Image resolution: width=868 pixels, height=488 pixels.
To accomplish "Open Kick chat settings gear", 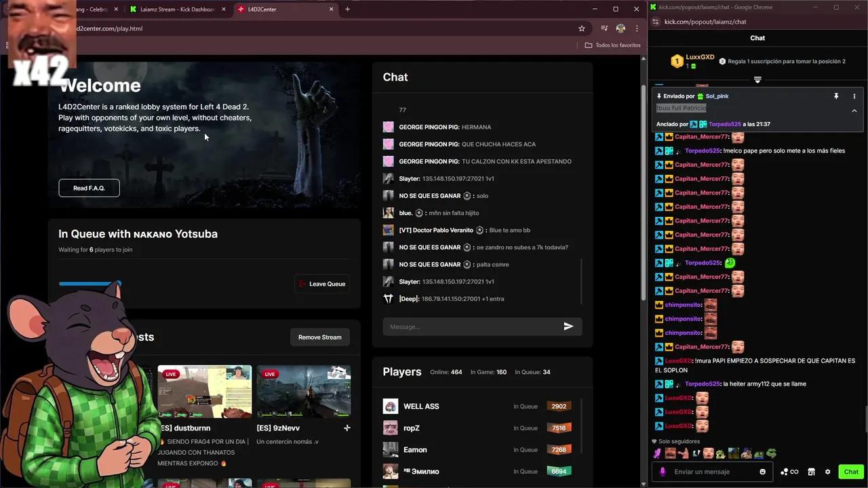I will [x=827, y=471].
